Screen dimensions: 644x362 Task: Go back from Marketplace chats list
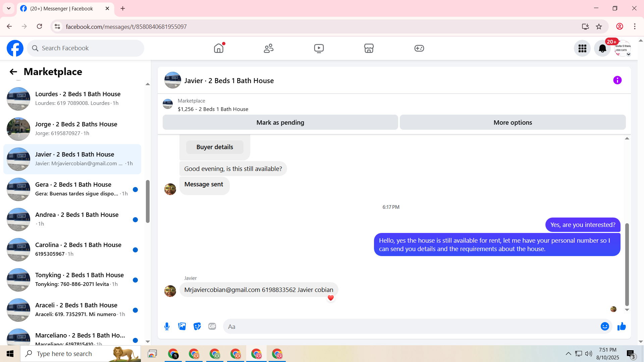(x=13, y=72)
